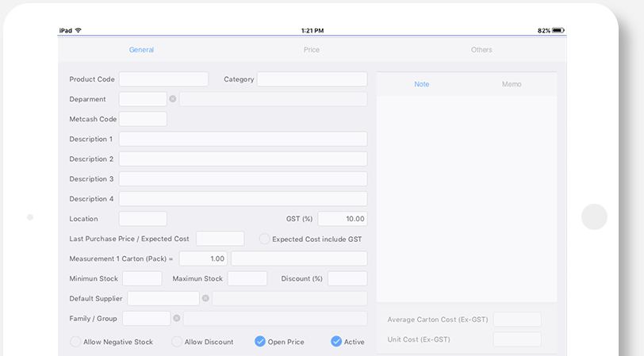Focus the Default Supplier code field
644x356 pixels.
163,298
